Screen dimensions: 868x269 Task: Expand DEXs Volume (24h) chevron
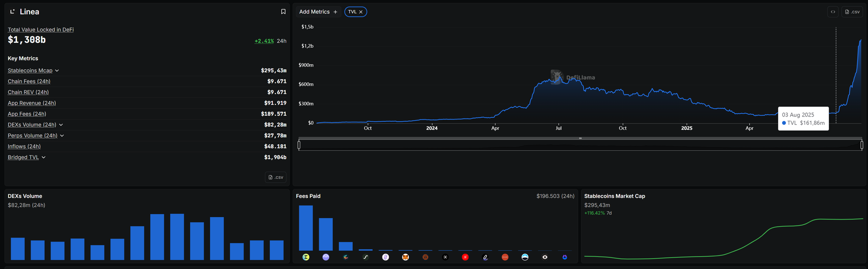(x=61, y=125)
